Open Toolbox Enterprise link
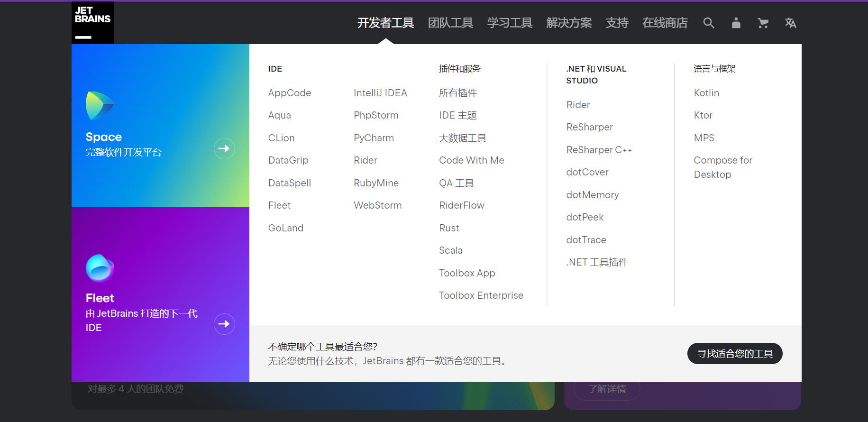This screenshot has width=868, height=422. (x=481, y=295)
